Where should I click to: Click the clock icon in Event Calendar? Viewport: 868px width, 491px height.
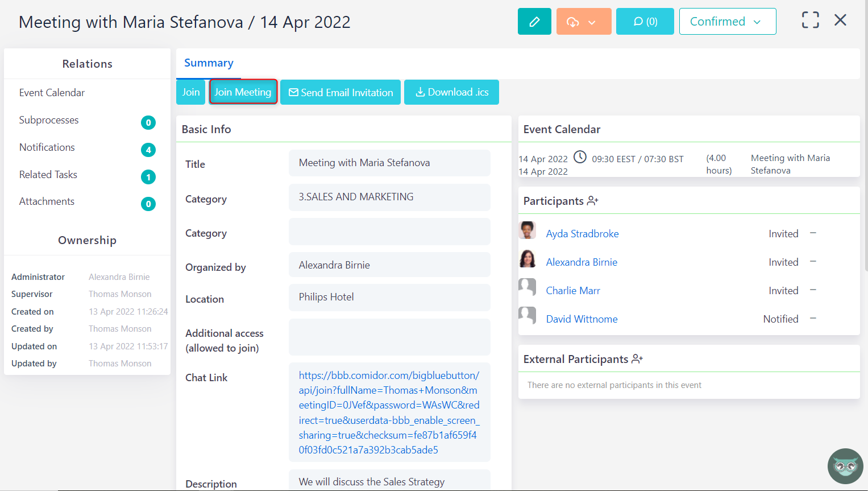click(580, 156)
